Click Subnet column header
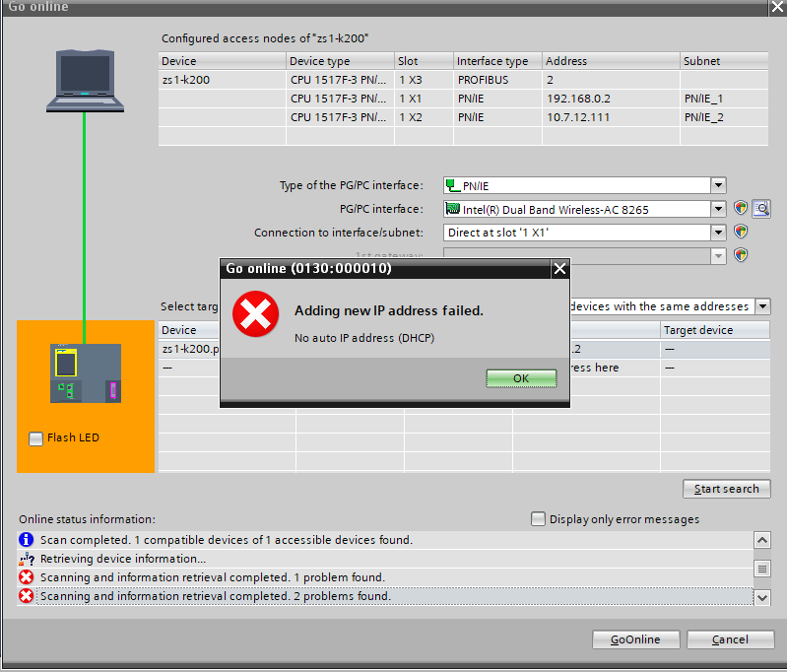 (724, 61)
